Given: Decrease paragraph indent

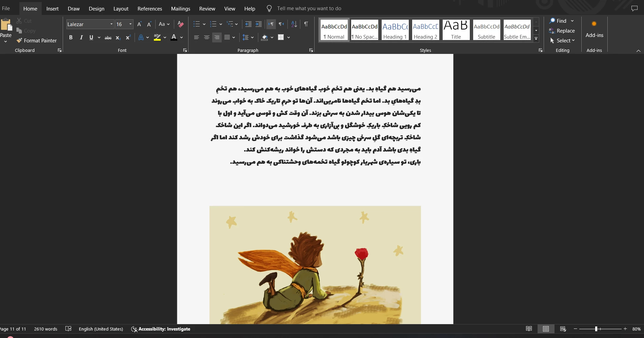Looking at the screenshot, I should (x=248, y=24).
